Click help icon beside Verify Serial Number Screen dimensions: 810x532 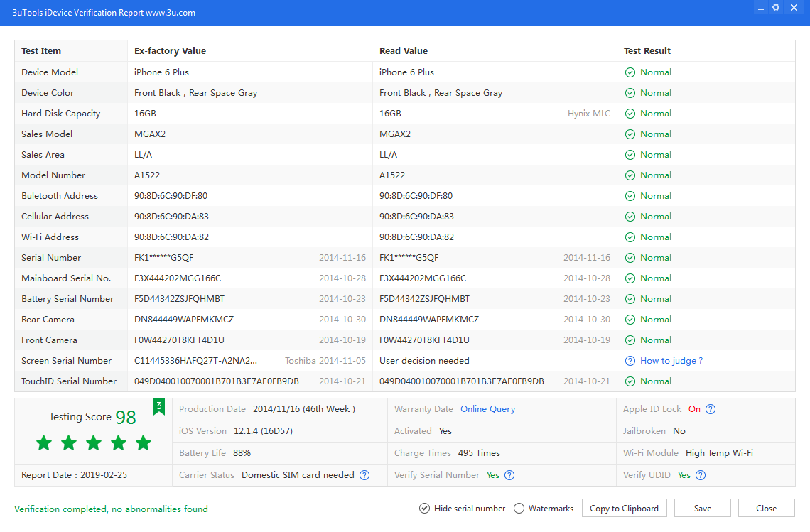pos(509,475)
